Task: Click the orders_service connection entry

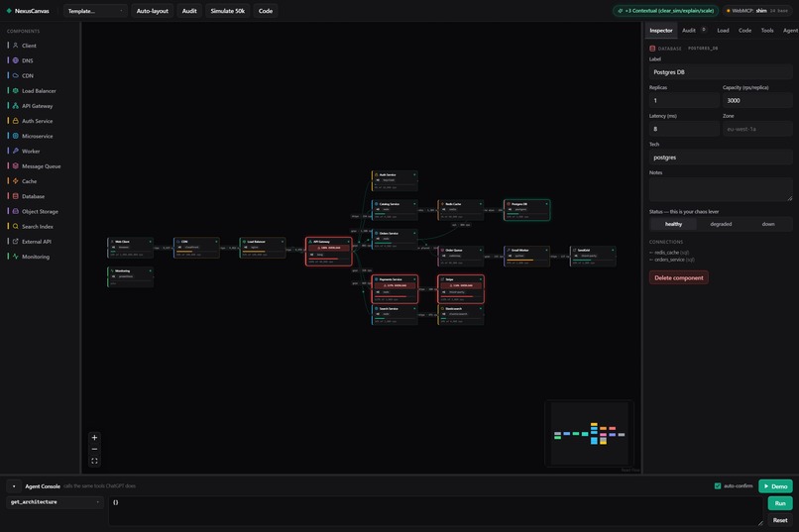Action: pyautogui.click(x=671, y=260)
